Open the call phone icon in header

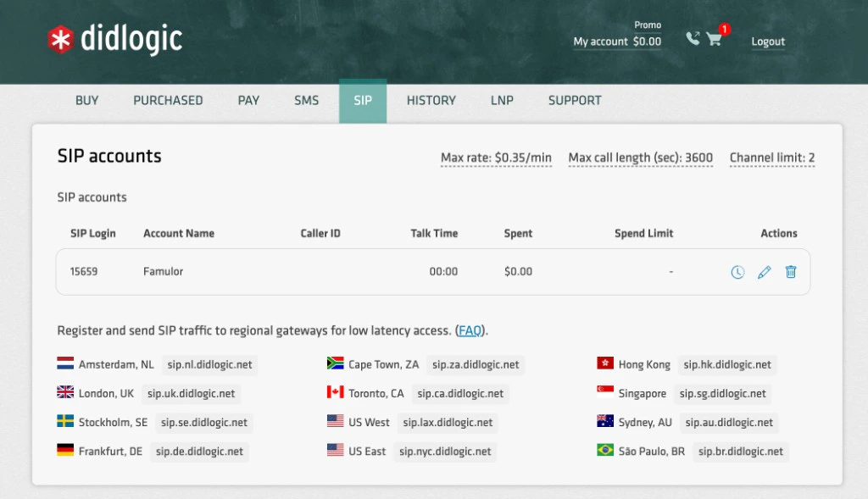click(x=693, y=38)
